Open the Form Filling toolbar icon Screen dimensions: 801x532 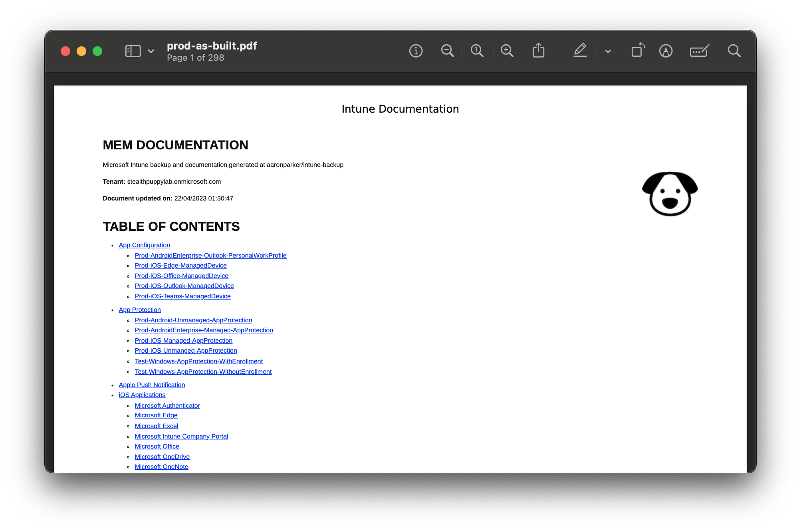tap(699, 51)
